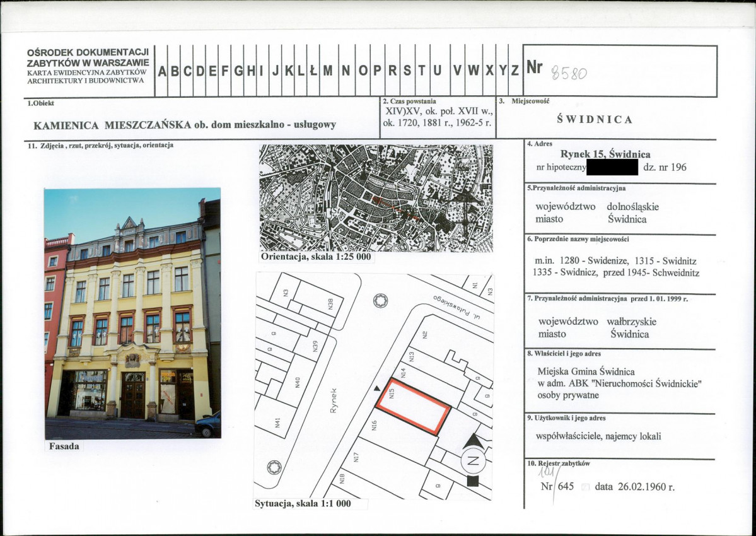
Task: Click the date text 'ok. 1720, 1881 r., 1962-5 r.'
Action: click(437, 122)
